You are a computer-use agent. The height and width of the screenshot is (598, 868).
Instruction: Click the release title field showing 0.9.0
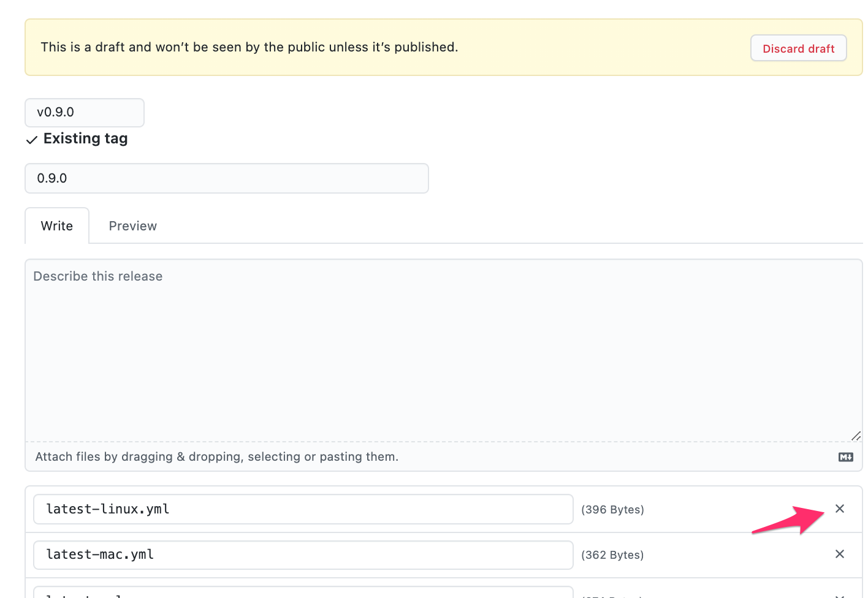pos(227,178)
